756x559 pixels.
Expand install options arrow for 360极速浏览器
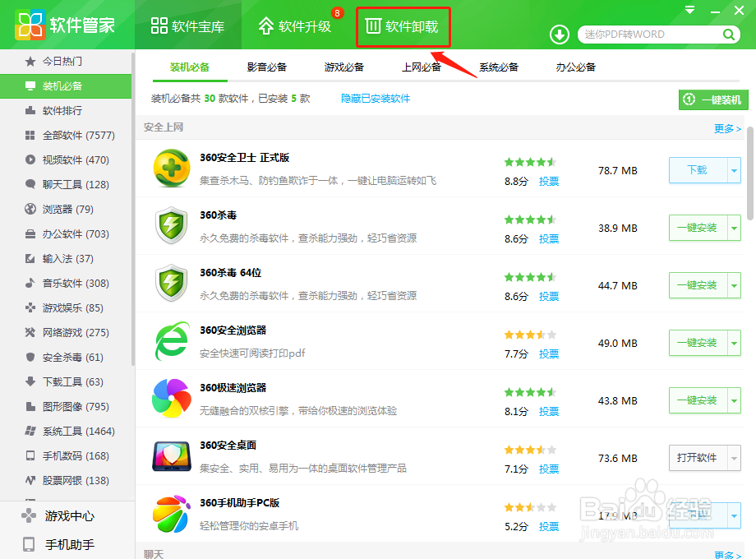735,400
